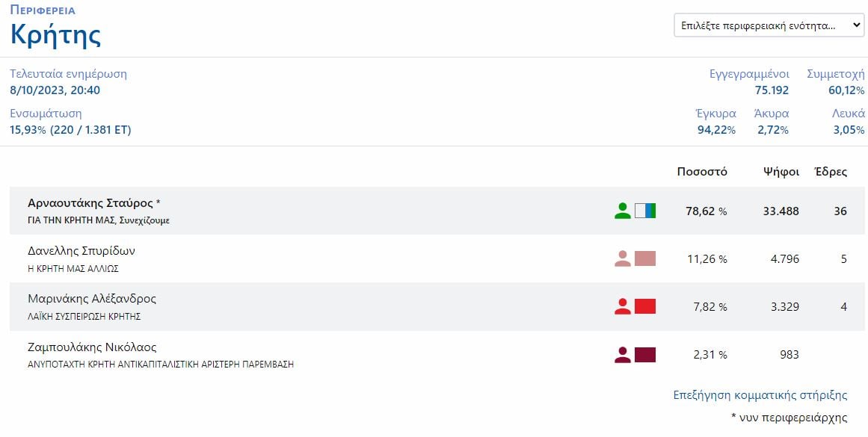Click the red person icon for Μαρινάκης
This screenshot has width=868, height=437.
[x=623, y=306]
